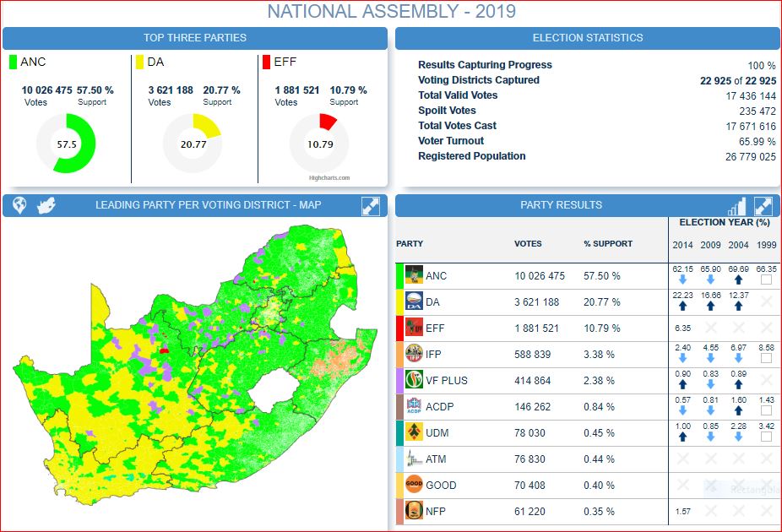Image resolution: width=782 pixels, height=532 pixels.
Task: Click the Election Statistics panel header
Action: click(588, 38)
